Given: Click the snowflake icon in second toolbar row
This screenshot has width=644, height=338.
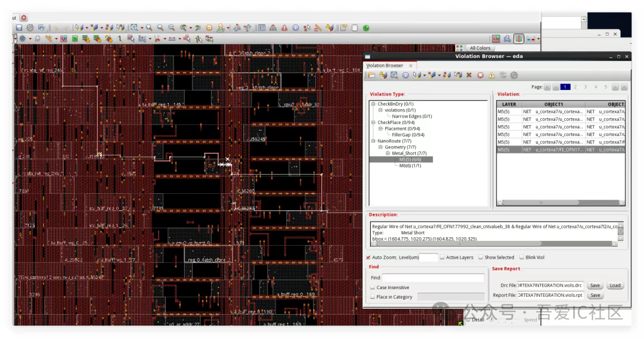Looking at the screenshot, I should (x=23, y=39).
